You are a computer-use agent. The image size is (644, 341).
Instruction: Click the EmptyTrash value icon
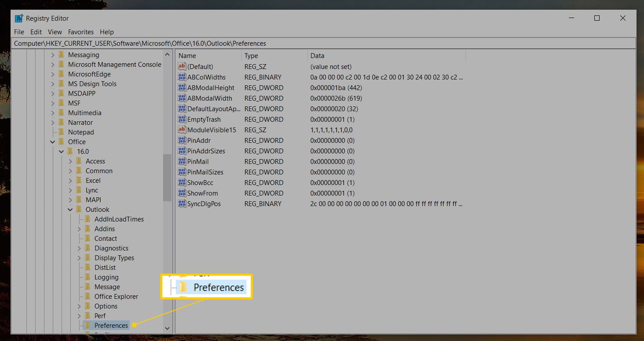[182, 119]
